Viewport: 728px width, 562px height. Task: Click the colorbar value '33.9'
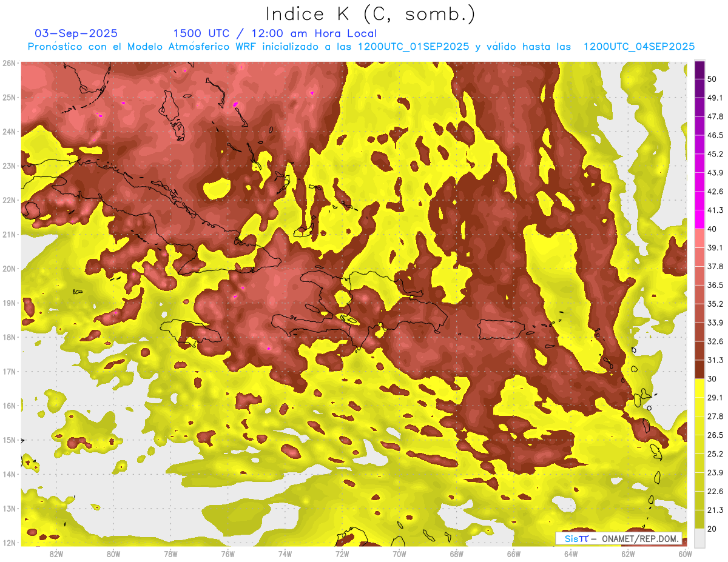[715, 323]
